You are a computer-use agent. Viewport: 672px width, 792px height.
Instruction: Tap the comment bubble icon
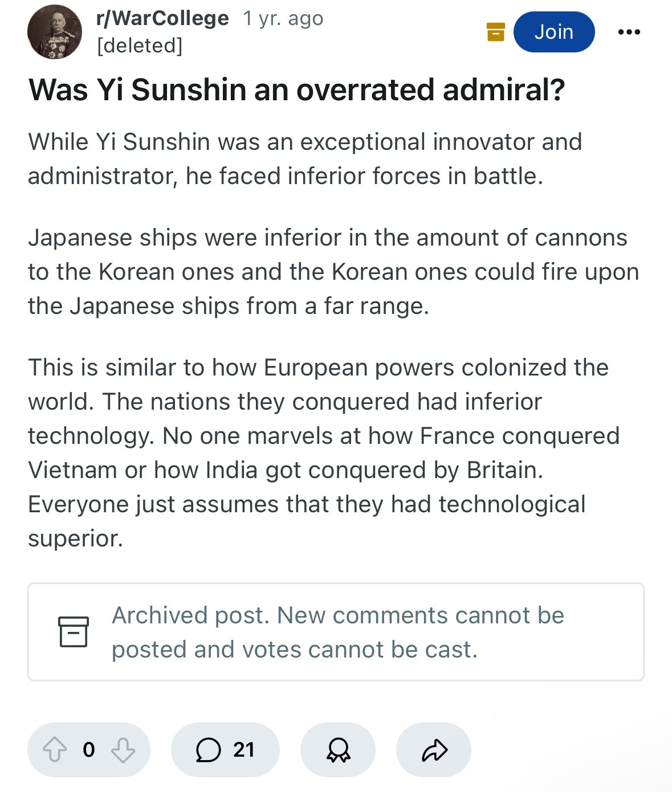tap(208, 750)
